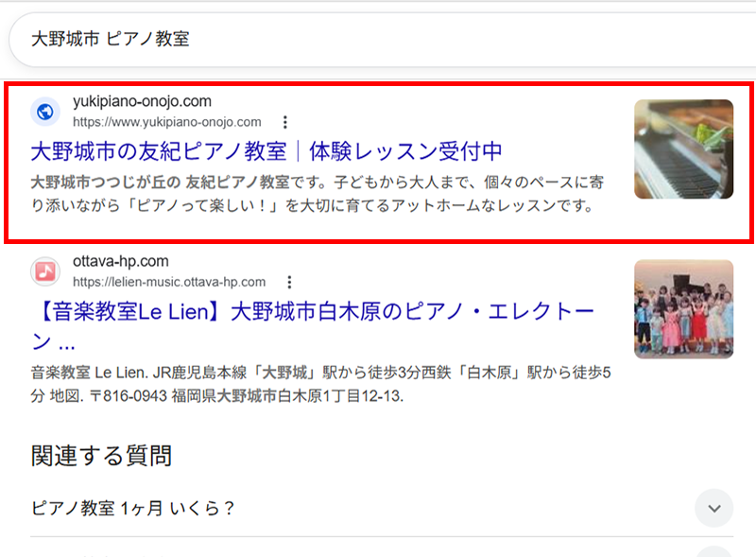756x557 pixels.
Task: Click the chevron button beside the first related question
Action: pyautogui.click(x=714, y=508)
